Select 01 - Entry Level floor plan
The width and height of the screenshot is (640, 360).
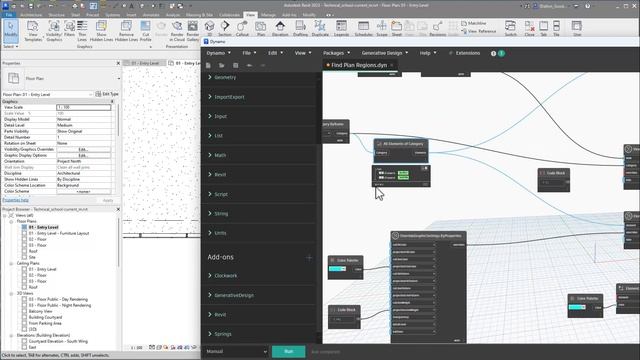43,227
